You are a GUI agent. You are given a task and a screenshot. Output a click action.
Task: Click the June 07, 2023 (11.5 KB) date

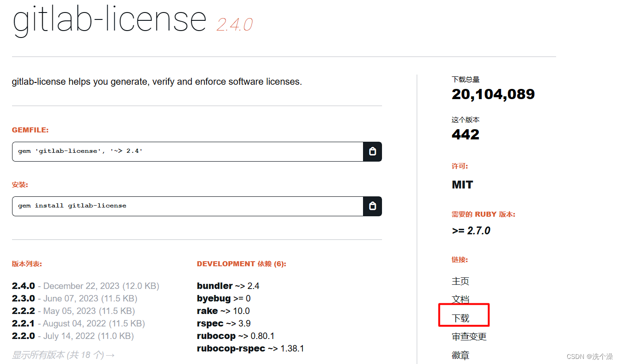(x=90, y=298)
